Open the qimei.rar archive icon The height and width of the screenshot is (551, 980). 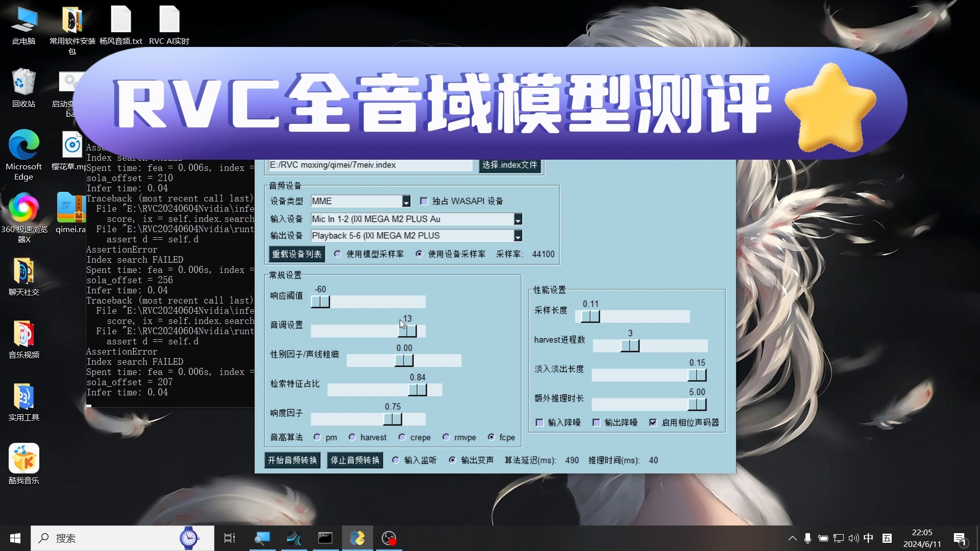[71, 213]
